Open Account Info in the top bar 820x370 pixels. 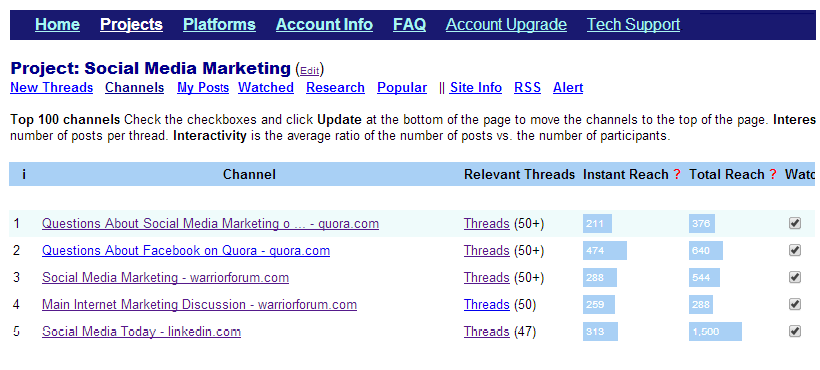click(324, 25)
